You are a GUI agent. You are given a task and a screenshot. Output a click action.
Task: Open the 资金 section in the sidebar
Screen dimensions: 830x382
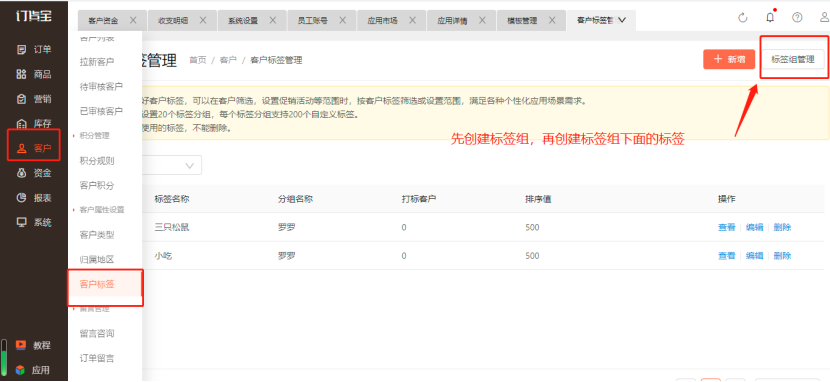(x=34, y=172)
